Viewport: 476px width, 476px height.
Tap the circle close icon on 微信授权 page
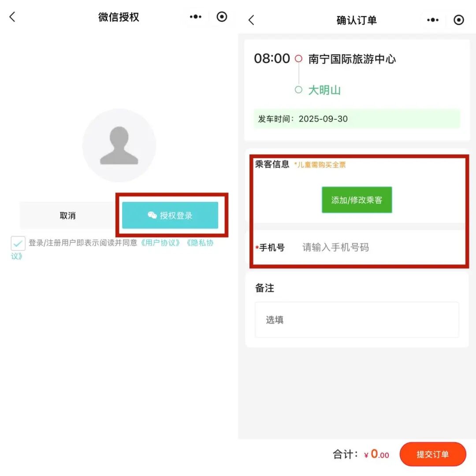[222, 17]
